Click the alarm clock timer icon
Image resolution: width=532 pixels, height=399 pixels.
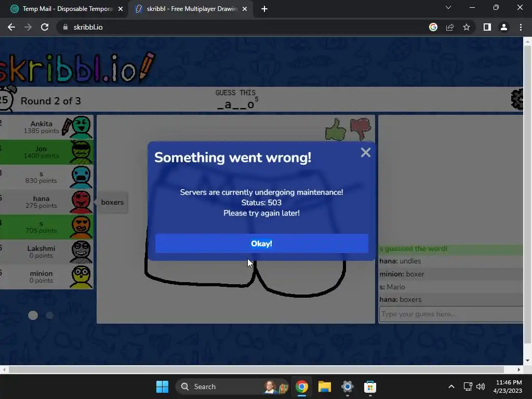pyautogui.click(x=6, y=99)
